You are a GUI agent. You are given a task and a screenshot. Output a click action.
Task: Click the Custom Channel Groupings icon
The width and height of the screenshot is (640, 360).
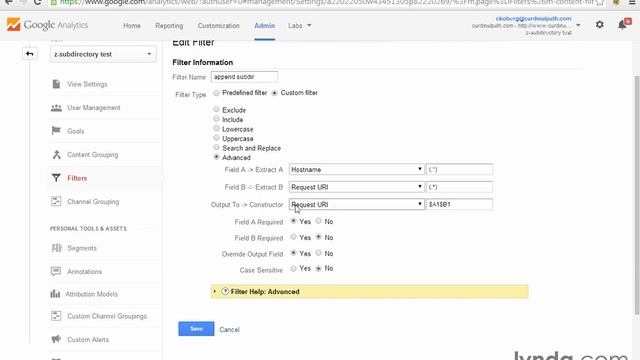click(56, 316)
